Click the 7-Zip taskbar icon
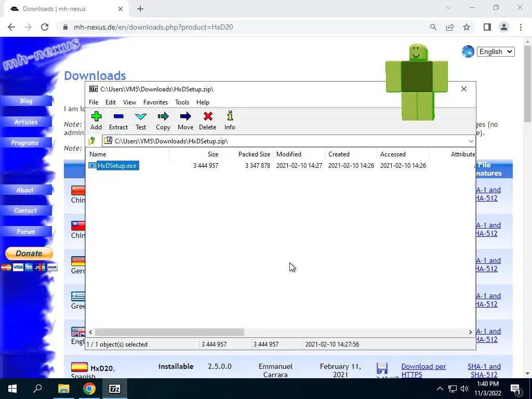The height and width of the screenshot is (399, 532). click(115, 389)
